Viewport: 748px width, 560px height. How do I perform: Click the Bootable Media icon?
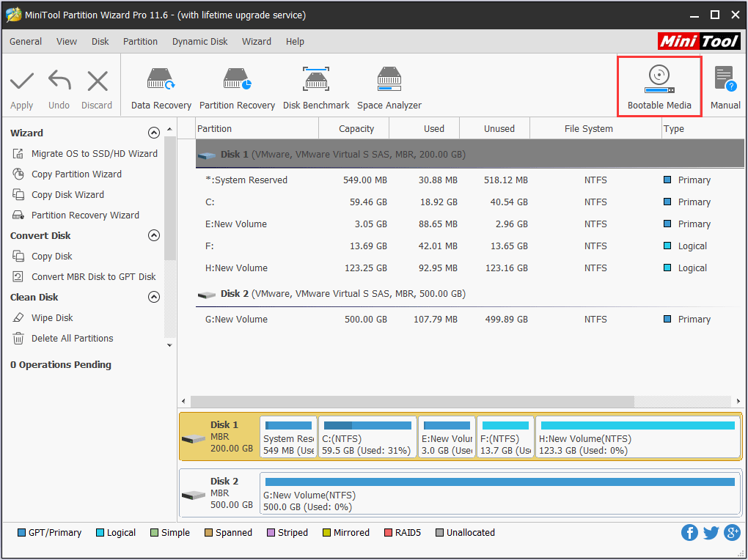[659, 86]
